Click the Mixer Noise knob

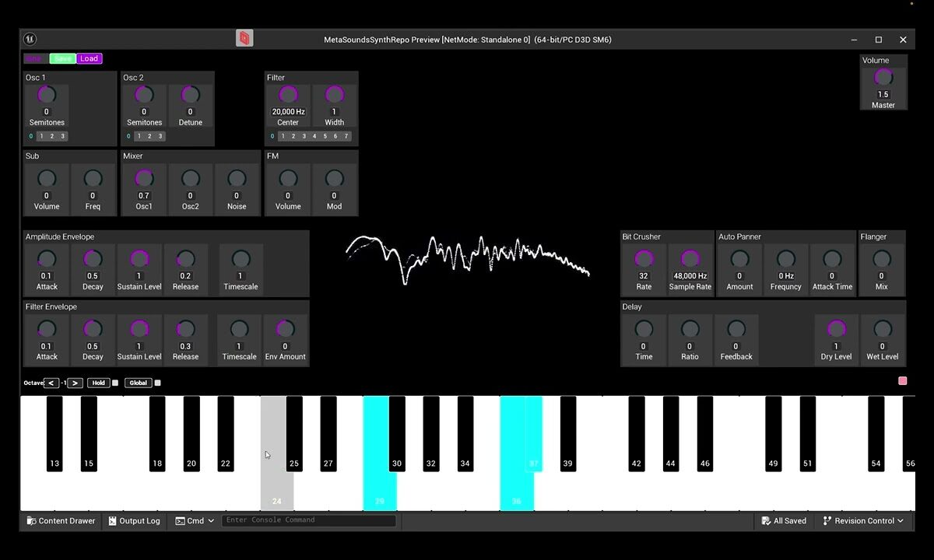(x=237, y=179)
